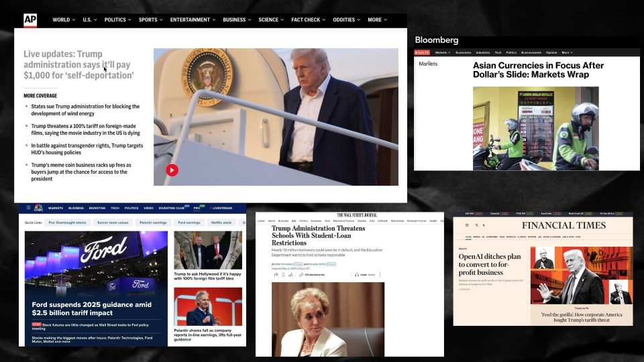Click CNBC quick link Palantir earnings

pos(153,223)
